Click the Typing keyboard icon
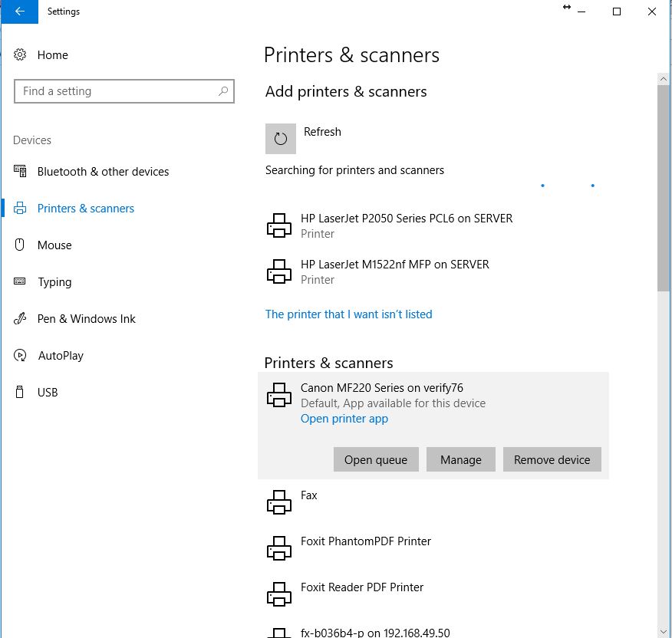The height and width of the screenshot is (638, 672). [x=20, y=281]
